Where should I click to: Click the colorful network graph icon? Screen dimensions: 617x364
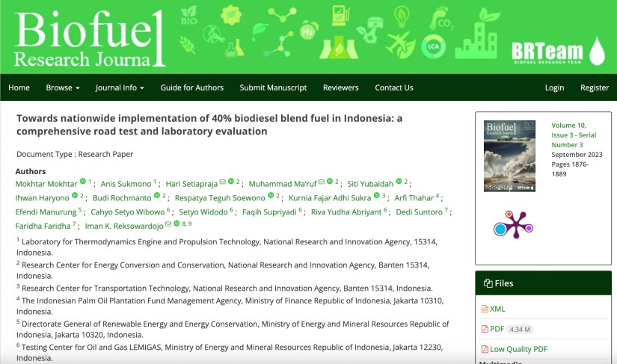(512, 225)
